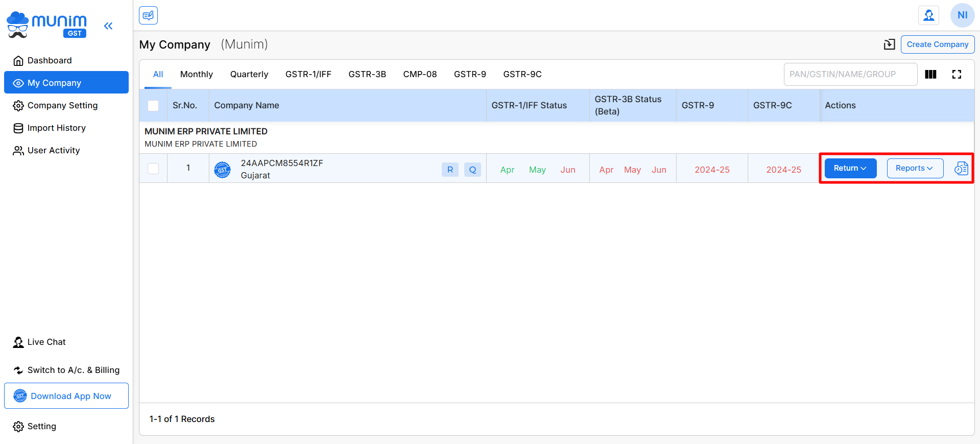This screenshot has height=444, width=980.
Task: Check the row 1 company checkbox
Action: coord(153,169)
